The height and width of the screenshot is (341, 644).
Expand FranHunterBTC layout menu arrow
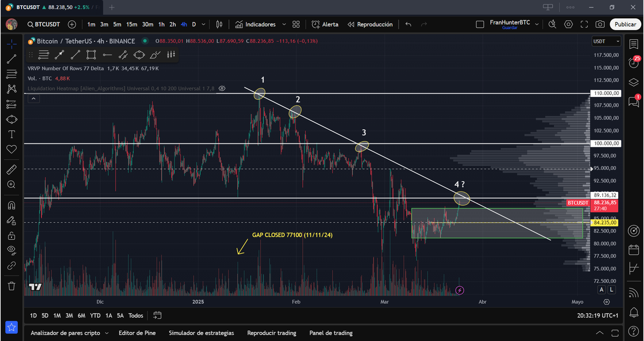click(536, 24)
